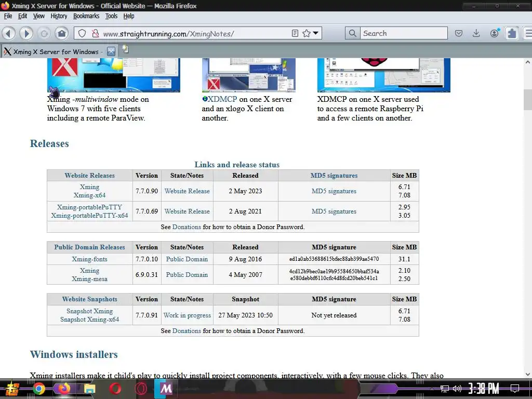
Task: Open the Tools menu
Action: pyautogui.click(x=111, y=16)
